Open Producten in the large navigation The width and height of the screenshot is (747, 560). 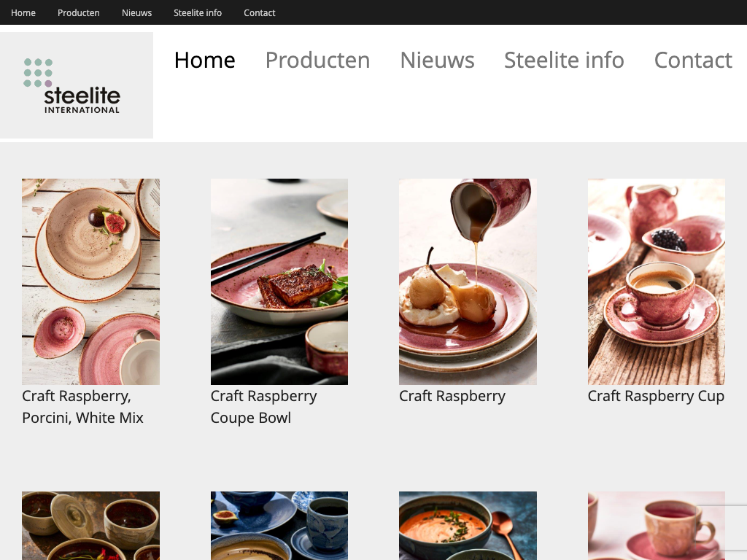click(x=317, y=60)
